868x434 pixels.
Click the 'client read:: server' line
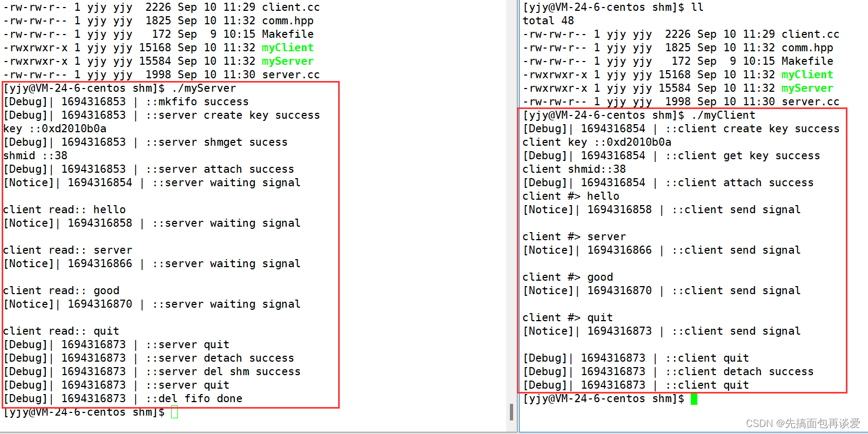(x=68, y=250)
